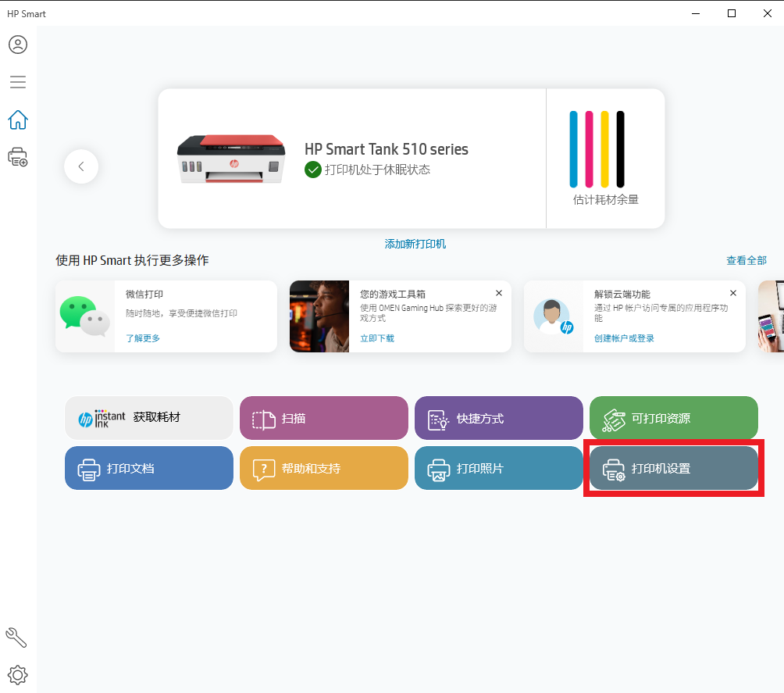Click 创建帐户或登录 link

pos(624,338)
